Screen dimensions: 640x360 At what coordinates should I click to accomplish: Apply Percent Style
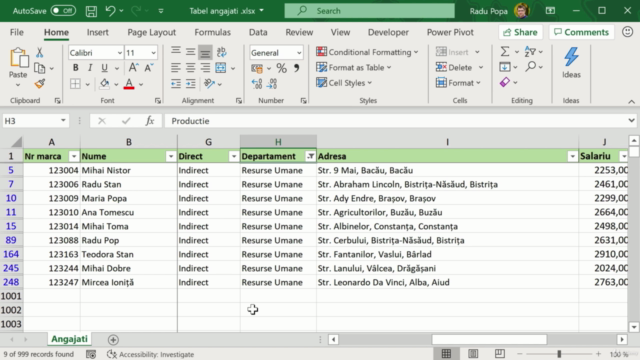coord(281,68)
